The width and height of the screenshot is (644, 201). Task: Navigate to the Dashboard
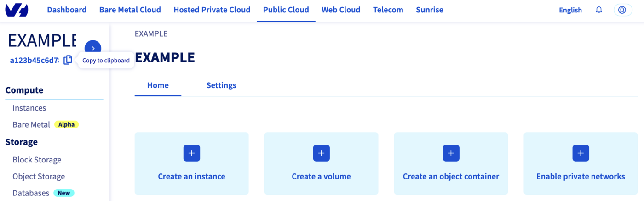(67, 10)
